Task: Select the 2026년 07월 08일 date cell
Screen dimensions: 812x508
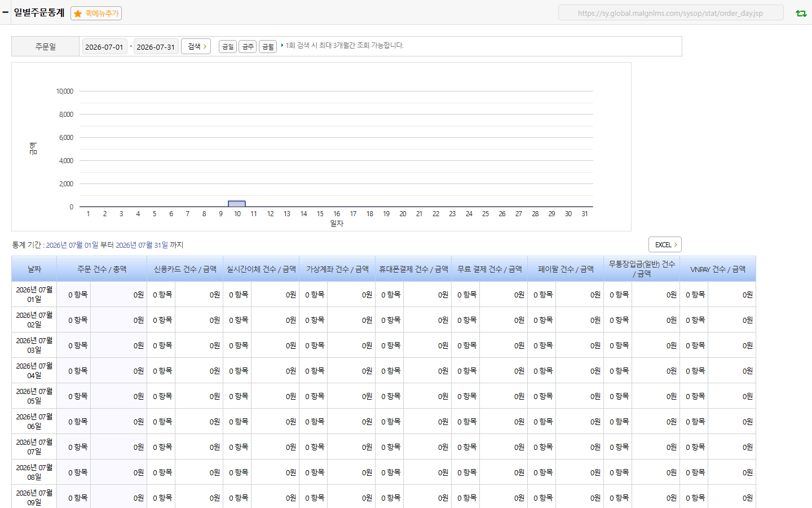Action: pyautogui.click(x=34, y=472)
